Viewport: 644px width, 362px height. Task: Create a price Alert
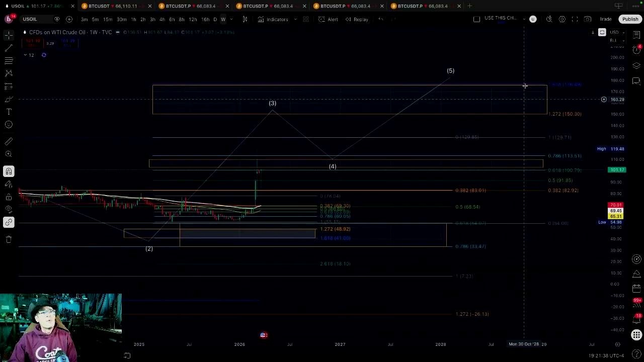[x=328, y=19]
